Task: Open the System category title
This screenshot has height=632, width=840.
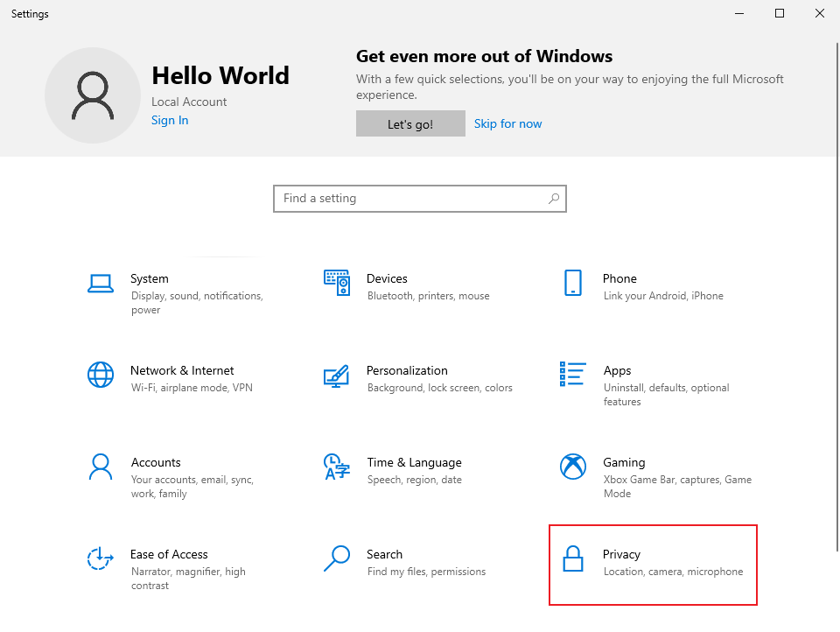Action: tap(150, 278)
